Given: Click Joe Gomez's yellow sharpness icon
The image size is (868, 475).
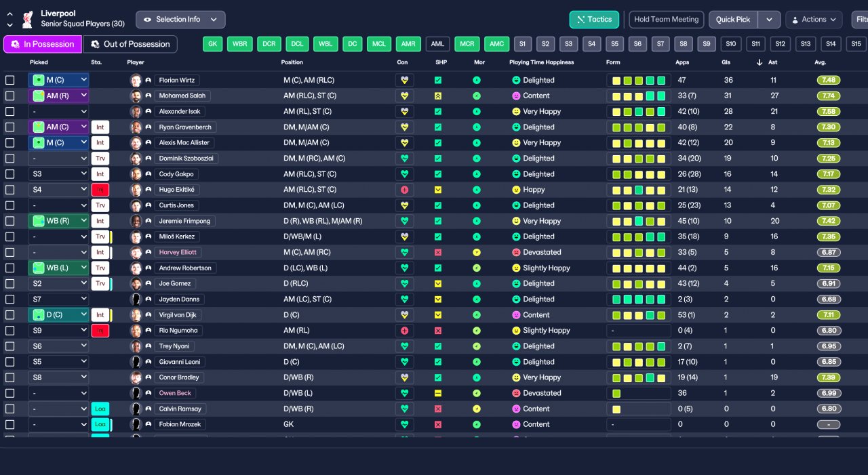Looking at the screenshot, I should (x=438, y=283).
